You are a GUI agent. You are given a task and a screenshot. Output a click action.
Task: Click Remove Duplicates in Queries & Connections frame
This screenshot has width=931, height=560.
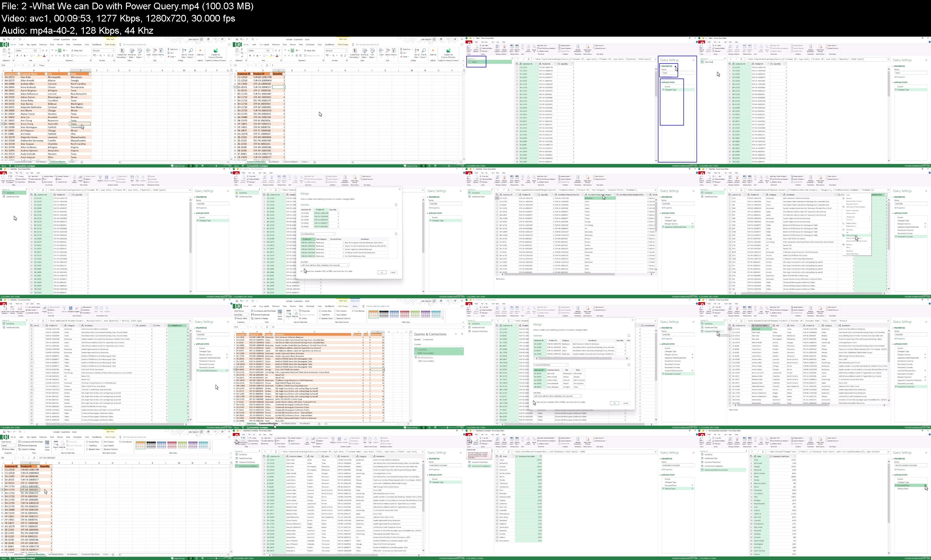coord(260,315)
